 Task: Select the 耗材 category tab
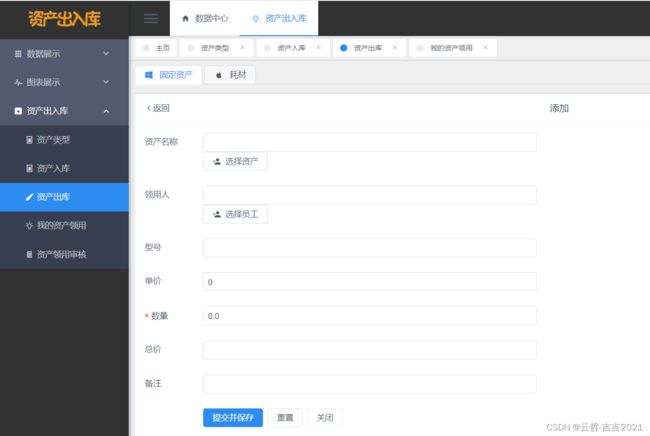(230, 75)
